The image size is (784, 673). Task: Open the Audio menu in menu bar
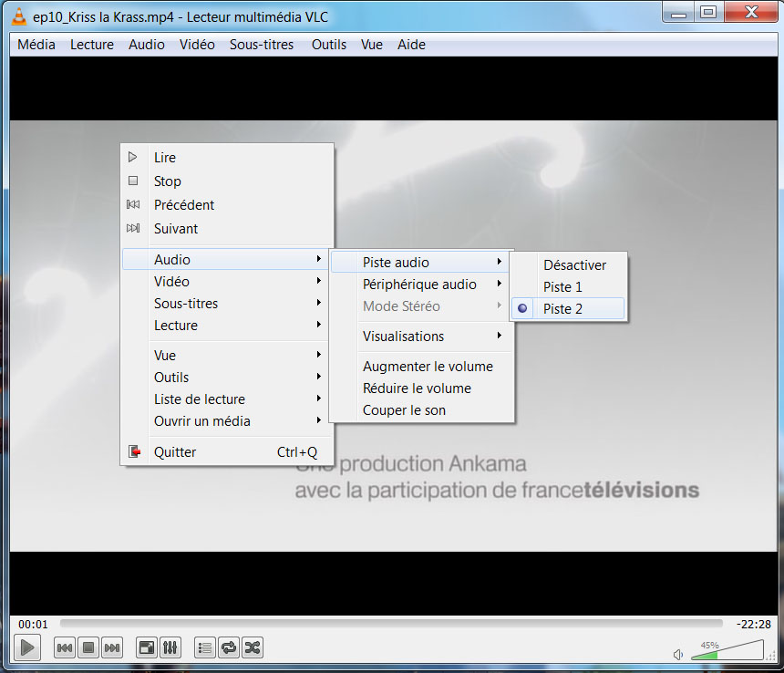pyautogui.click(x=147, y=45)
